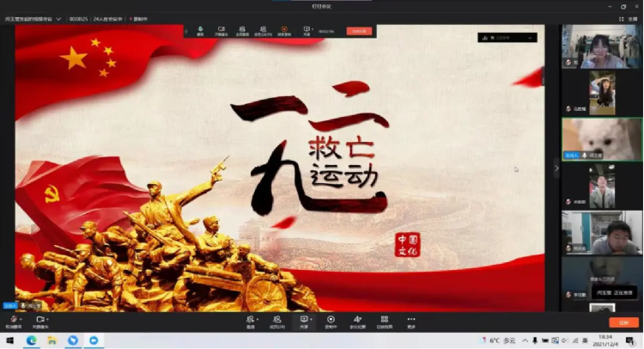644x349 pixels.
Task: Expand the meeting title dropdown at top left
Action: coord(58,19)
